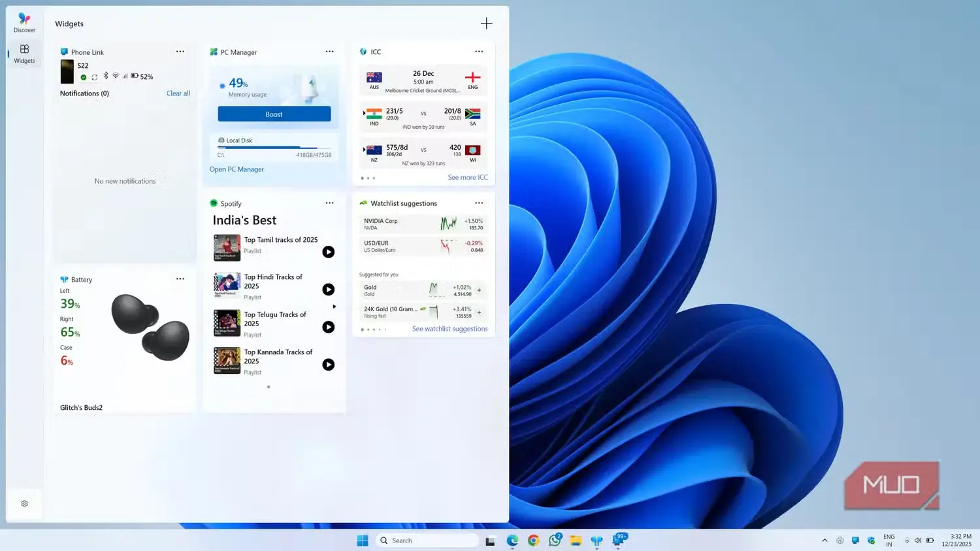Open Watchlist suggestions widget options menu
The width and height of the screenshot is (980, 551).
479,203
